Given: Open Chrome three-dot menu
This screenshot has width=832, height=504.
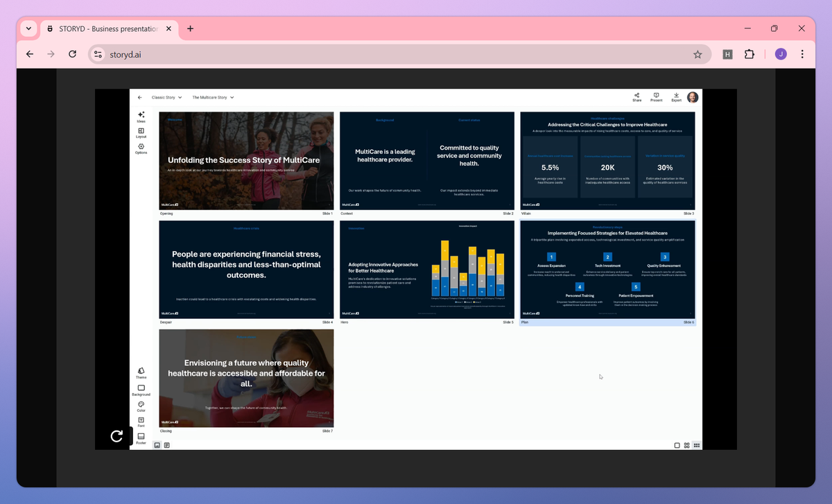Looking at the screenshot, I should point(802,54).
